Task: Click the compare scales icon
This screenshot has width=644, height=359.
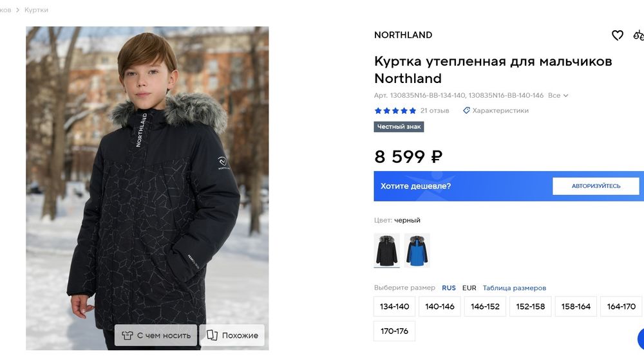Action: tap(638, 35)
